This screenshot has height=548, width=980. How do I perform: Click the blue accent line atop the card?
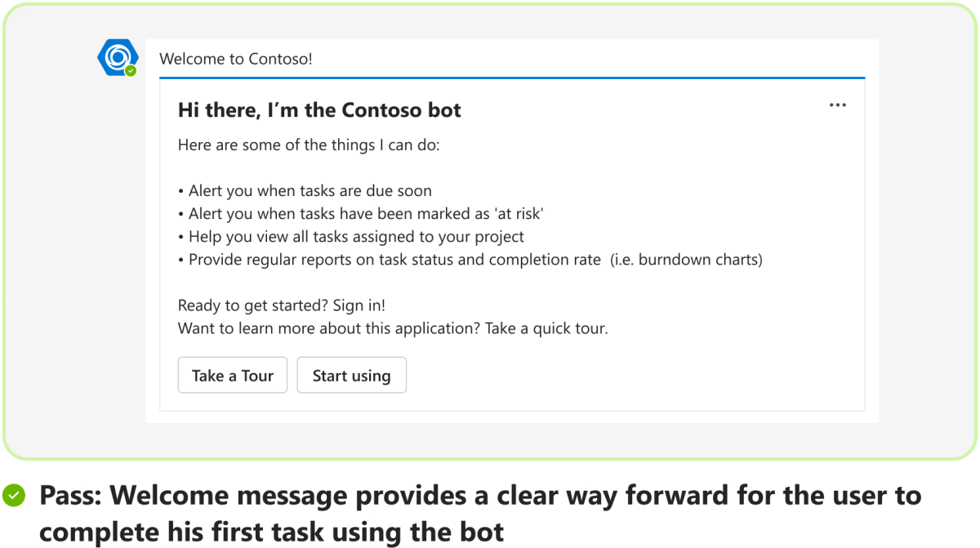click(x=511, y=78)
